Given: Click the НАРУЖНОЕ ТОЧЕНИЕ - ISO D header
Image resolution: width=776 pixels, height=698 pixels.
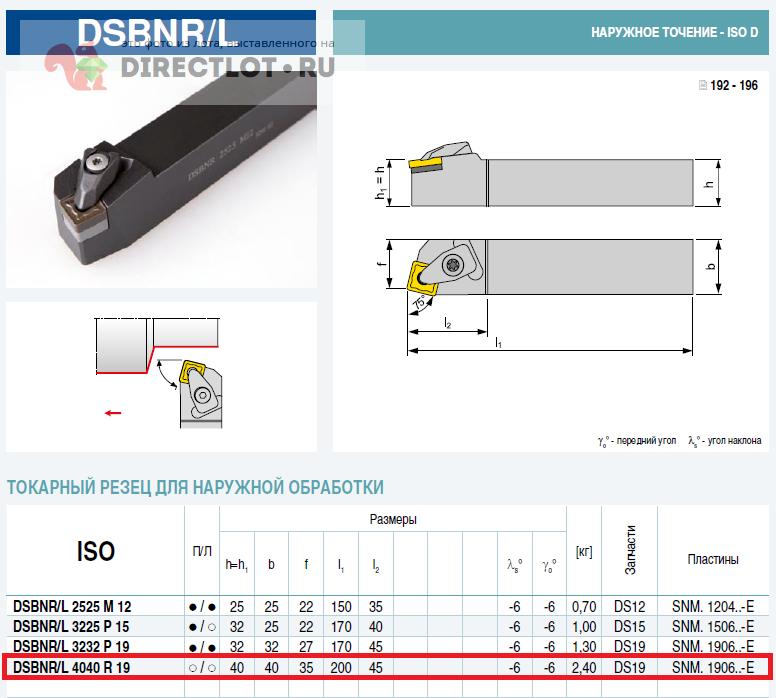Looking at the screenshot, I should (674, 33).
